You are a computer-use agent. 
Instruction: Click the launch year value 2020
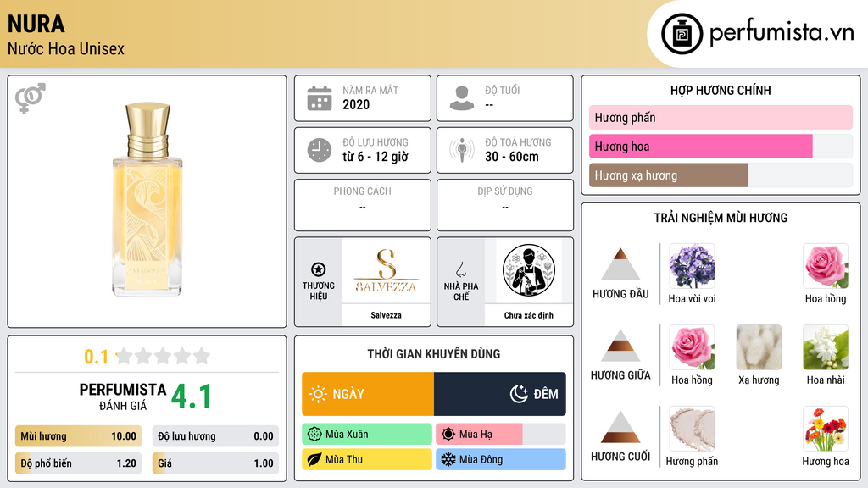click(356, 104)
